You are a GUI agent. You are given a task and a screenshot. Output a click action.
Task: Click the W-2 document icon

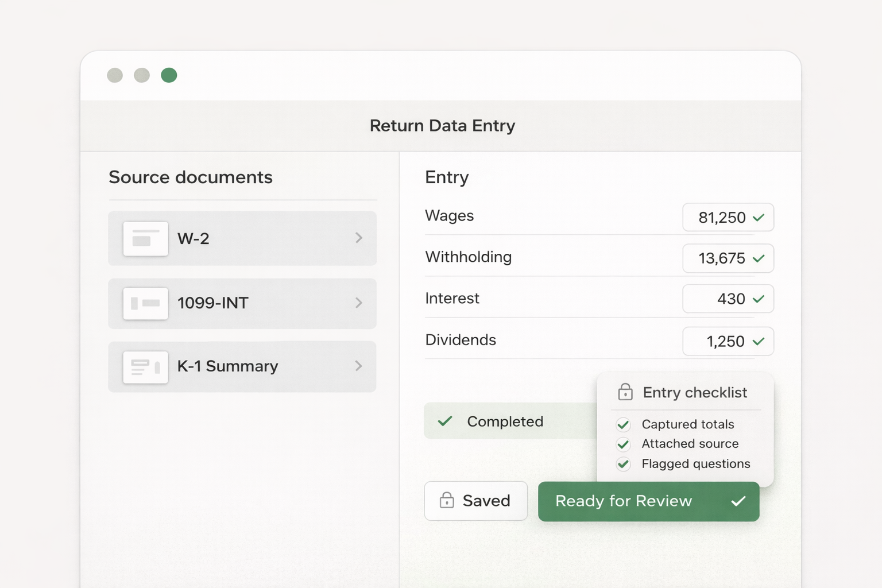[x=145, y=239]
